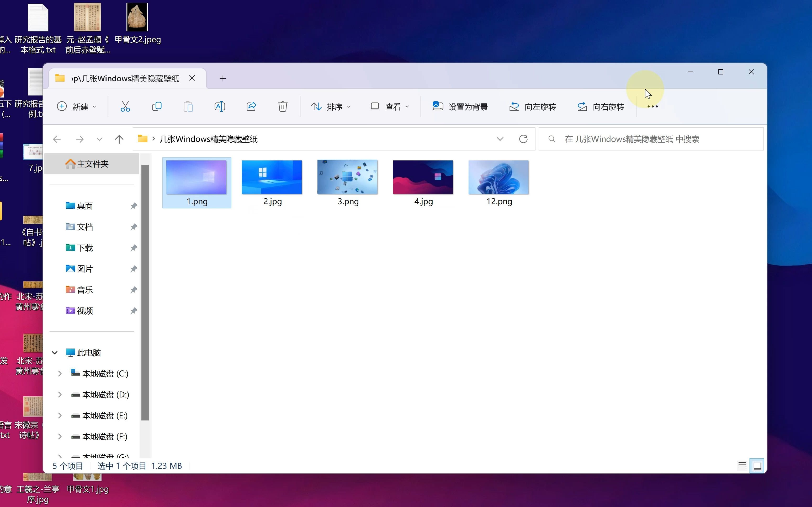Select the 1.png thumbnail

197,182
